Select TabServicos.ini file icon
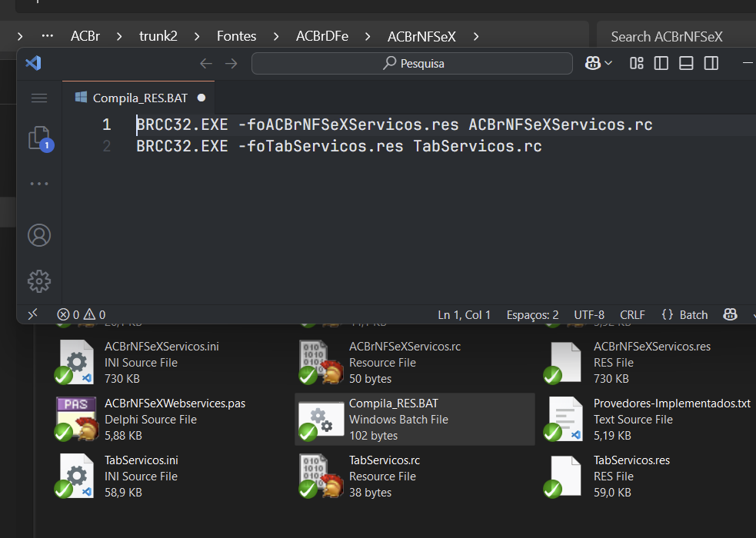The width and height of the screenshot is (756, 538). (75, 476)
